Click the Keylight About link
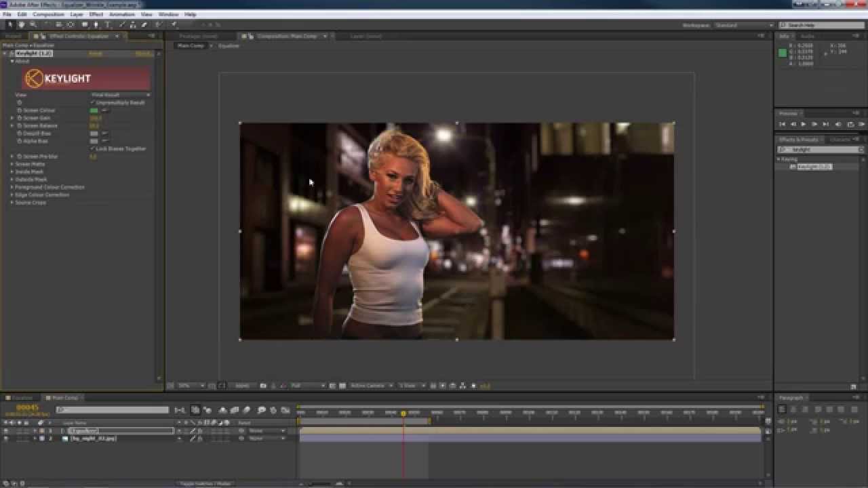 pos(143,53)
